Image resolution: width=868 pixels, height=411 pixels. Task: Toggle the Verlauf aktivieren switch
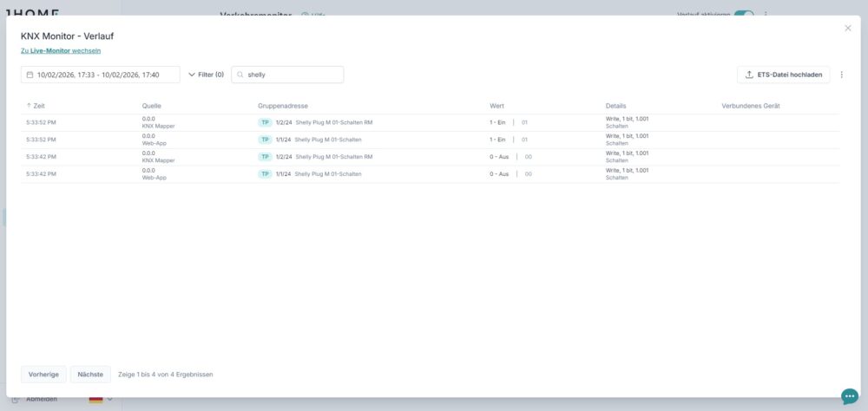(744, 13)
